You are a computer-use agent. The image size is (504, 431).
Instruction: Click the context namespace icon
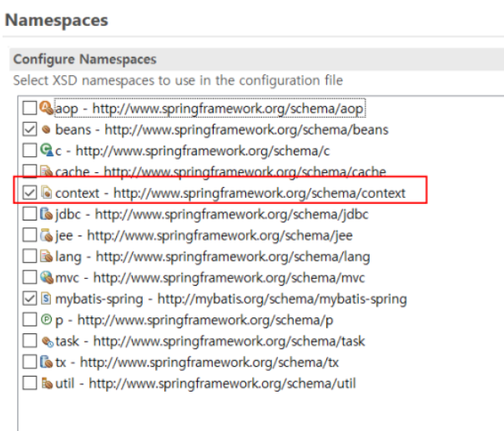[46, 193]
